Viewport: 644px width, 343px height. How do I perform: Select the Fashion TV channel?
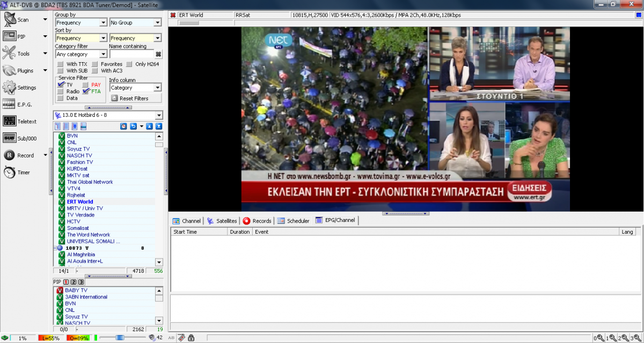(x=80, y=162)
